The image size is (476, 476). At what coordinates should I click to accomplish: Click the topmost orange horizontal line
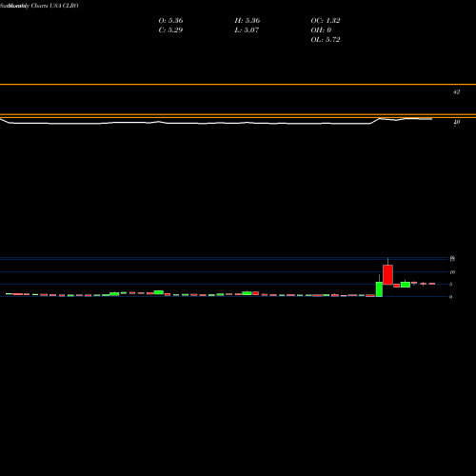click(x=238, y=85)
